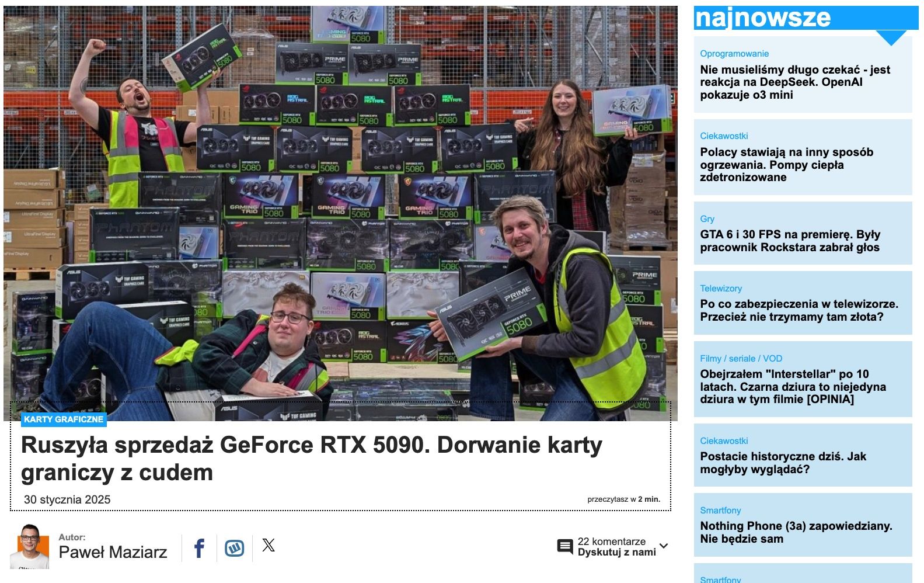
Task: Read article about zabezpieczenia w telewizorze
Action: tap(799, 310)
